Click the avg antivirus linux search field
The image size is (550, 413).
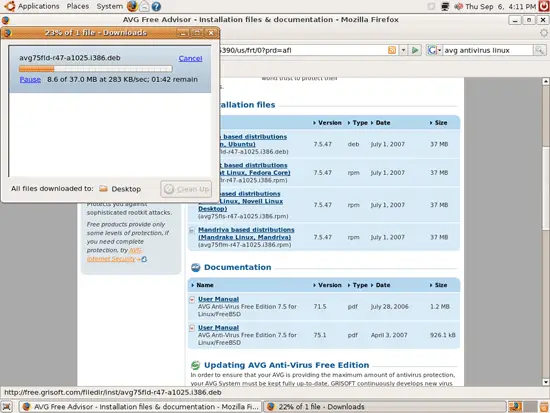488,50
